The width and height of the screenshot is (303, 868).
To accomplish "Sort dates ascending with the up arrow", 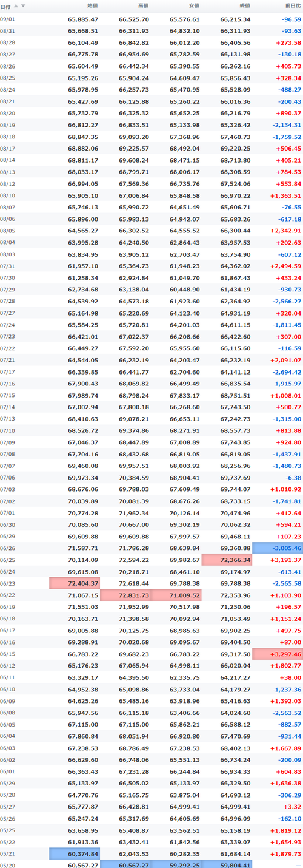I will (16, 6).
